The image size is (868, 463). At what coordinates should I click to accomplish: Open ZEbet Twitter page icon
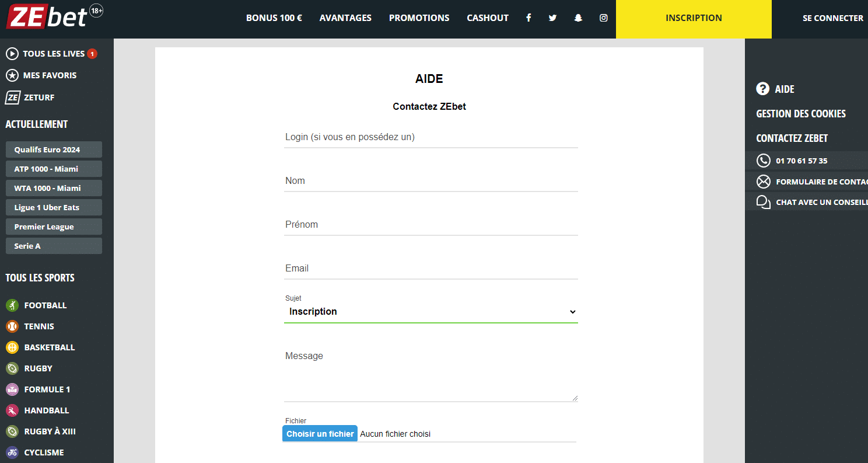pos(552,18)
